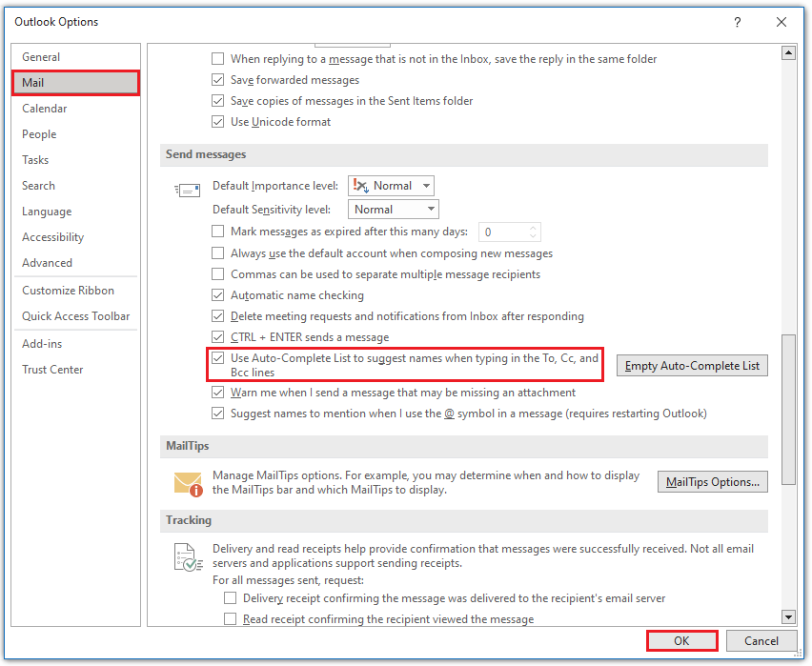Uncheck "Use Auto-Complete List to suggest names"
The image size is (812, 666).
point(217,359)
